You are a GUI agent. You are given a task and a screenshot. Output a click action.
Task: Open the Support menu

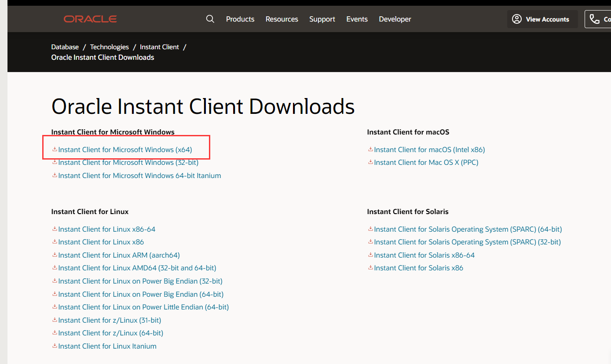[x=322, y=19]
